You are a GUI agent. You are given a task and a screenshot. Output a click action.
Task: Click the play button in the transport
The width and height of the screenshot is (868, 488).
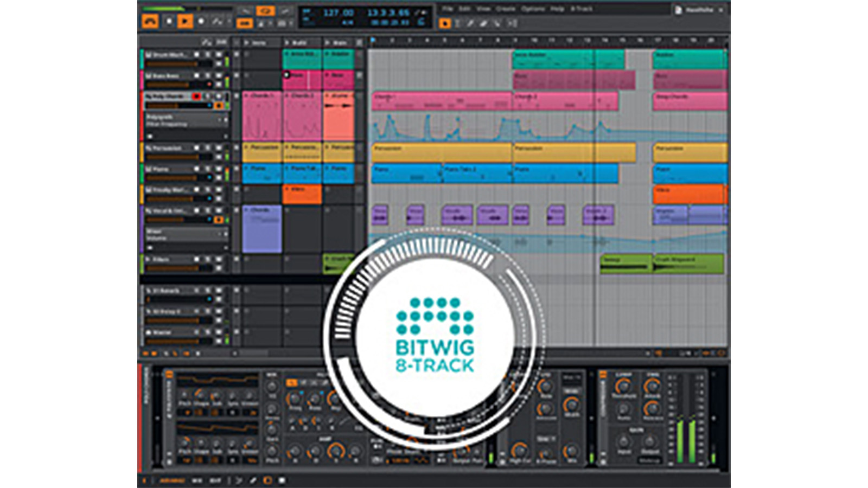[185, 21]
